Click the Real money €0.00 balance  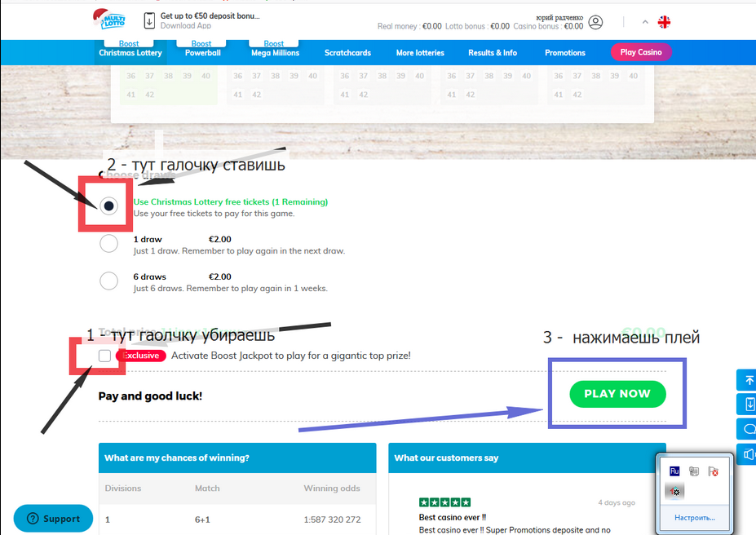409,27
